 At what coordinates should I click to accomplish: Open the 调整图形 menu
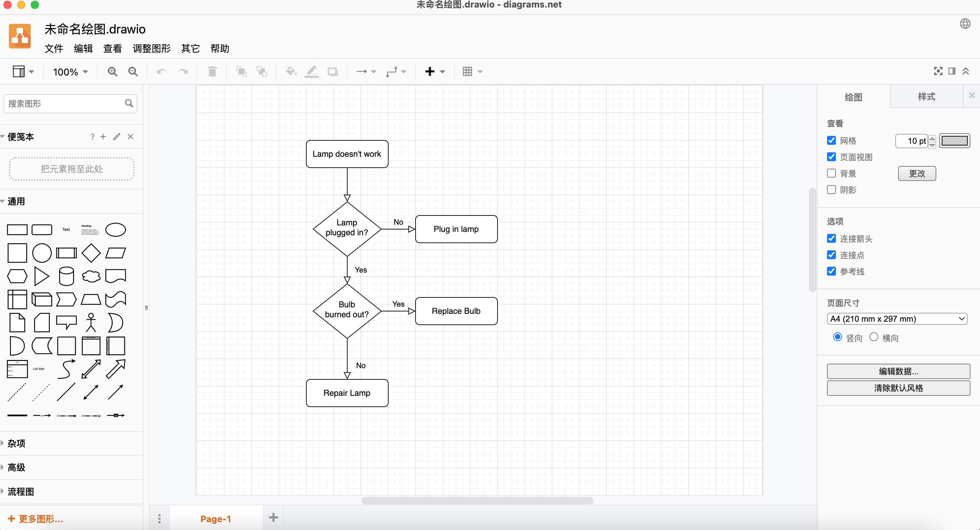[151, 49]
